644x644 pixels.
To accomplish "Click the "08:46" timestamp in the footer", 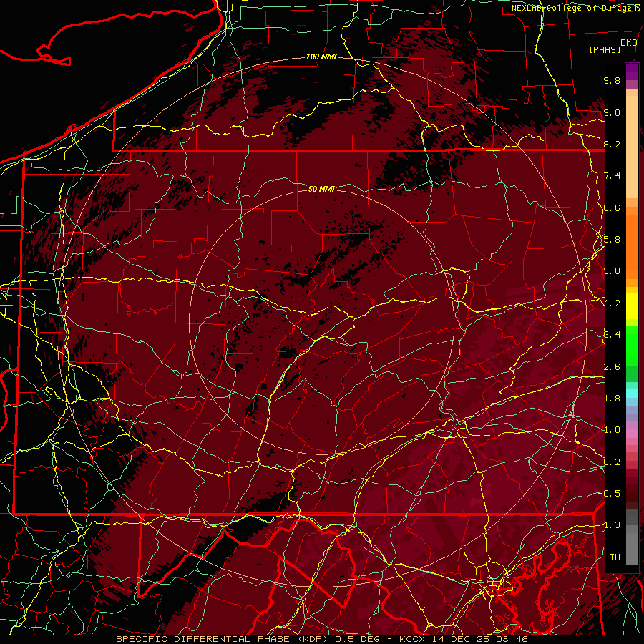I will pos(512,639).
